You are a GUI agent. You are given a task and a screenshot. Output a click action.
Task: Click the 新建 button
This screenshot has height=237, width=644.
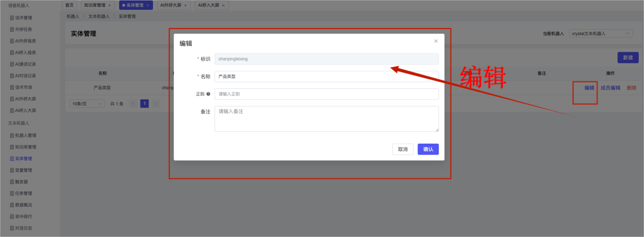pyautogui.click(x=628, y=58)
